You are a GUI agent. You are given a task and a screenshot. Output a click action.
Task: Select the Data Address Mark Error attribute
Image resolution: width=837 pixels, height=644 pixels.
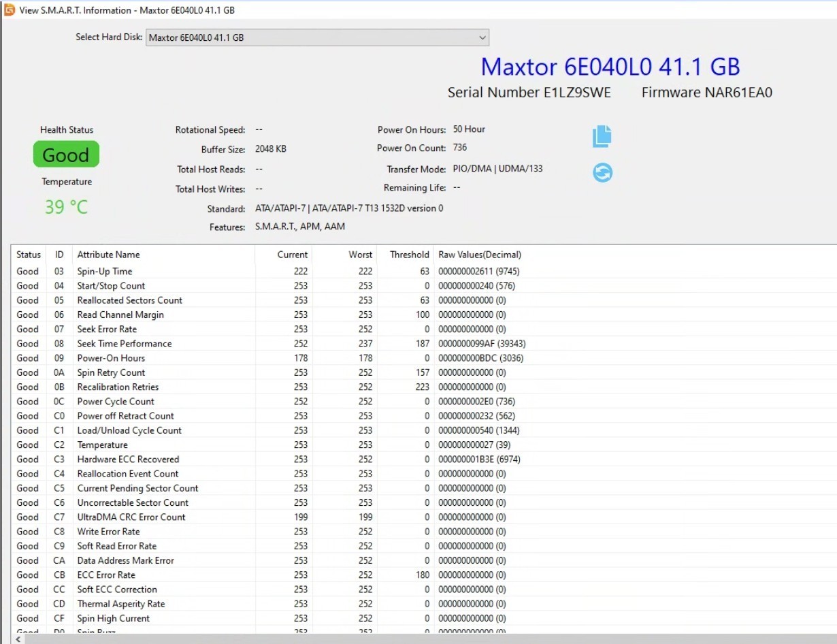tap(425, 560)
